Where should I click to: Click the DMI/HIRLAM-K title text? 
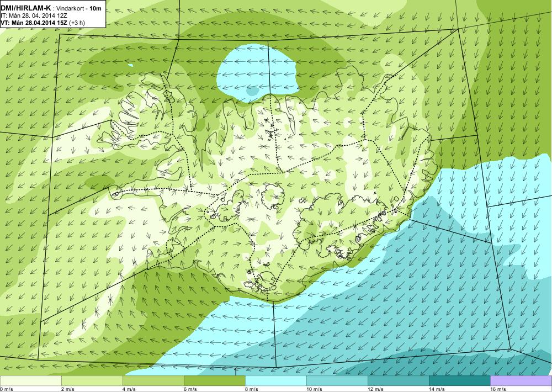click(x=26, y=8)
